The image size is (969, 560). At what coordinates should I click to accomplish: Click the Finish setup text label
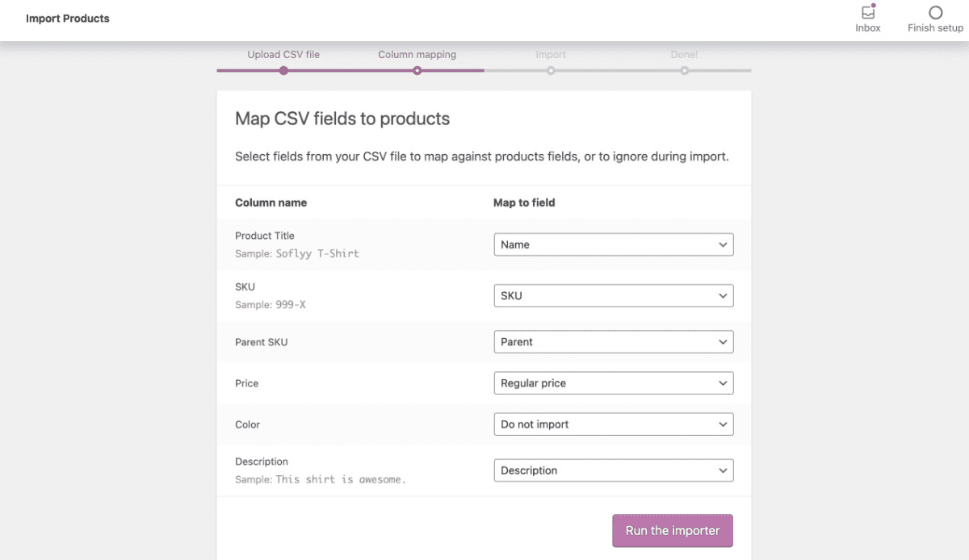tap(935, 28)
